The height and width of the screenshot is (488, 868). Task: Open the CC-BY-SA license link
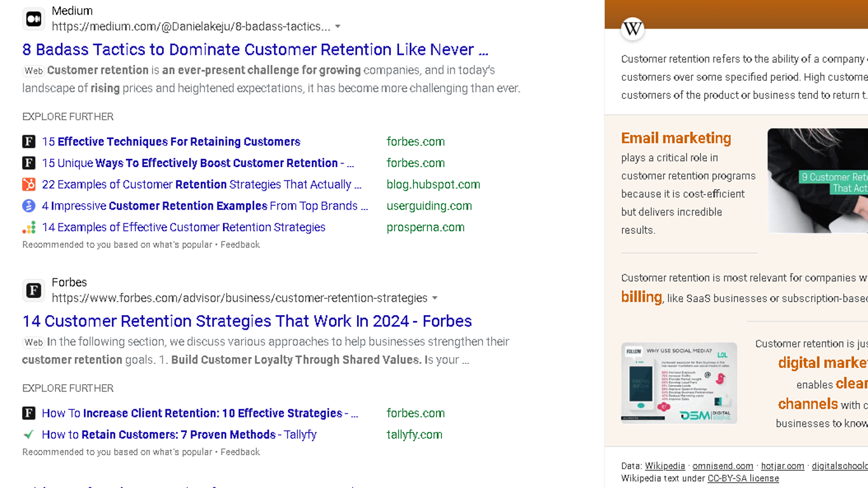743,478
